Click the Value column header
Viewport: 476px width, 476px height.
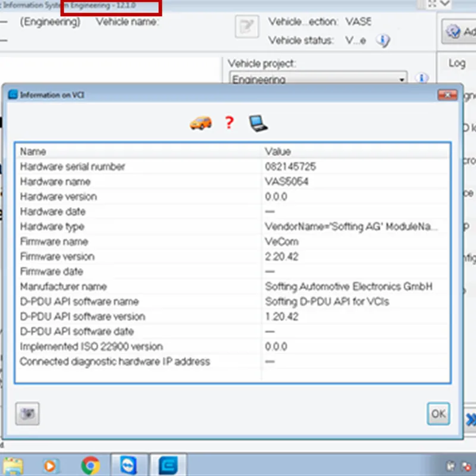click(x=278, y=152)
